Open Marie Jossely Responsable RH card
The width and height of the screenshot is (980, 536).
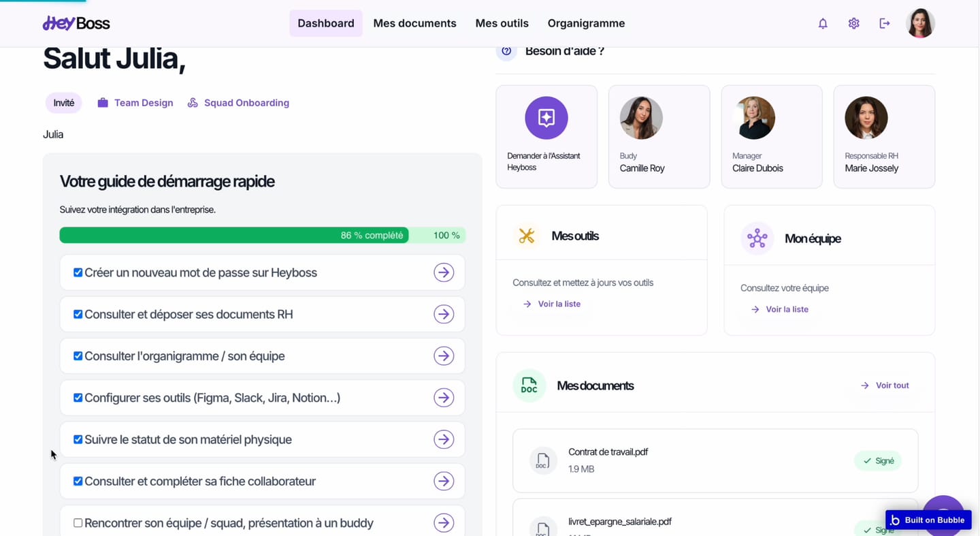click(884, 136)
